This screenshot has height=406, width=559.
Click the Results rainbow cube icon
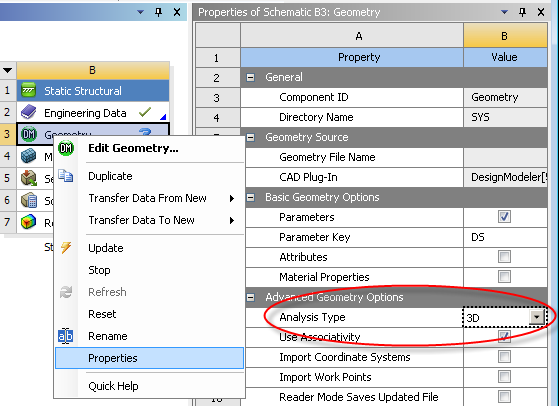click(29, 222)
